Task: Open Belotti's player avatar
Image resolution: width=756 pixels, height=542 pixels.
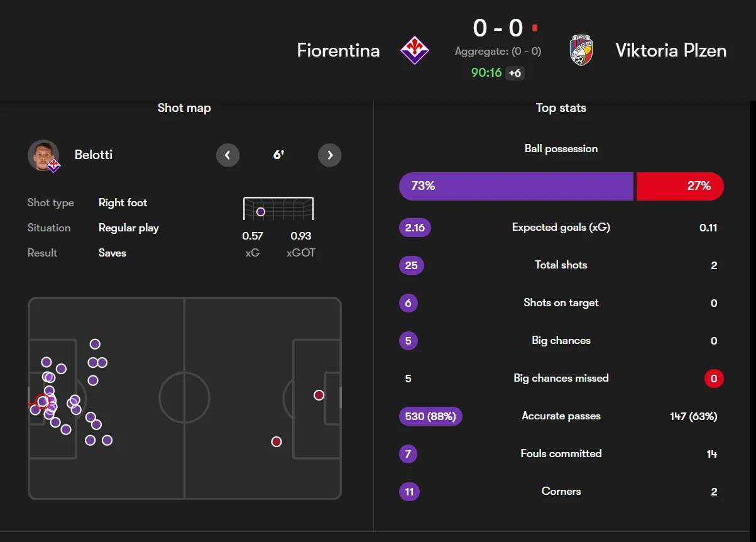Action: (x=43, y=155)
